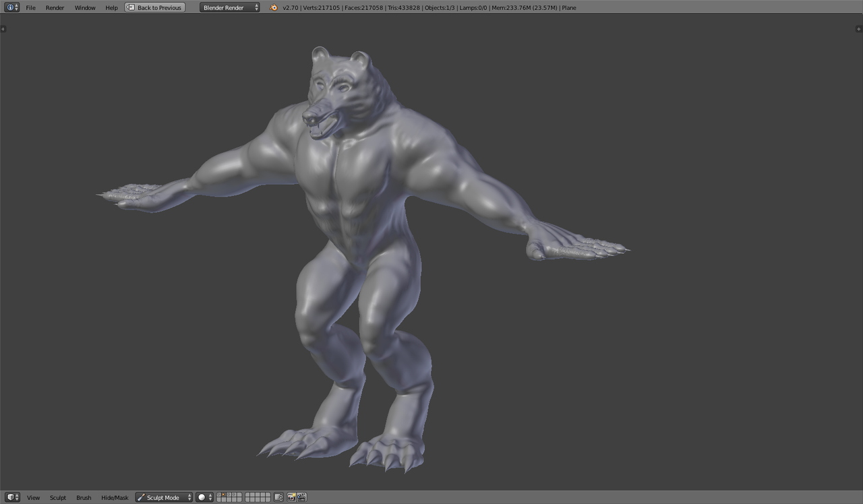Open the Sculpt Mode selector dropdown
This screenshot has height=504, width=863.
pos(164,497)
